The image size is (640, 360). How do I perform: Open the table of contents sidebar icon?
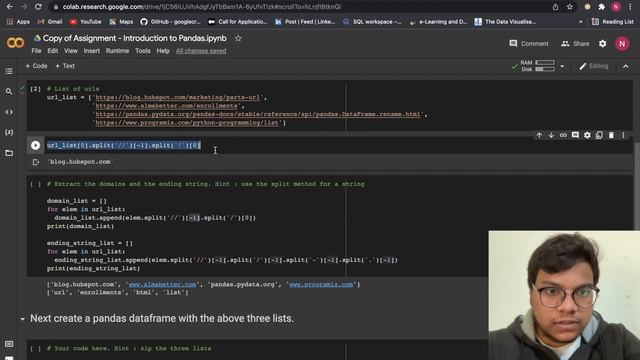pos(9,71)
